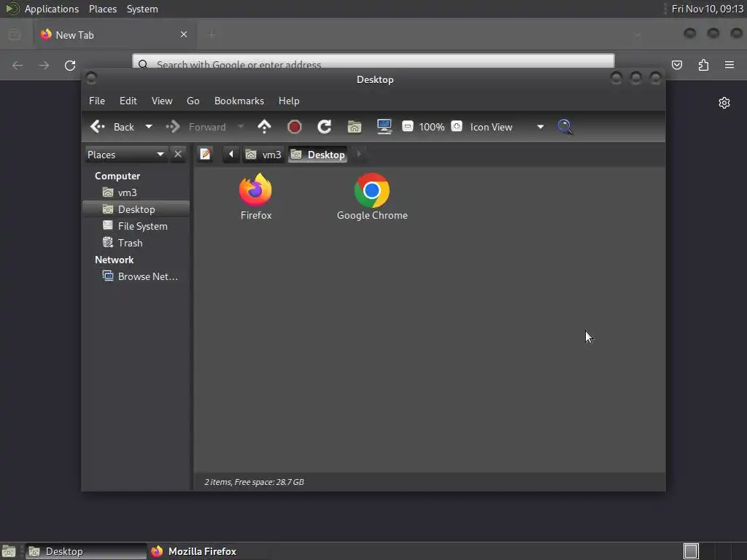Click the Show Desktop icon in the bottom panel
This screenshot has height=560, width=747.
point(9,551)
